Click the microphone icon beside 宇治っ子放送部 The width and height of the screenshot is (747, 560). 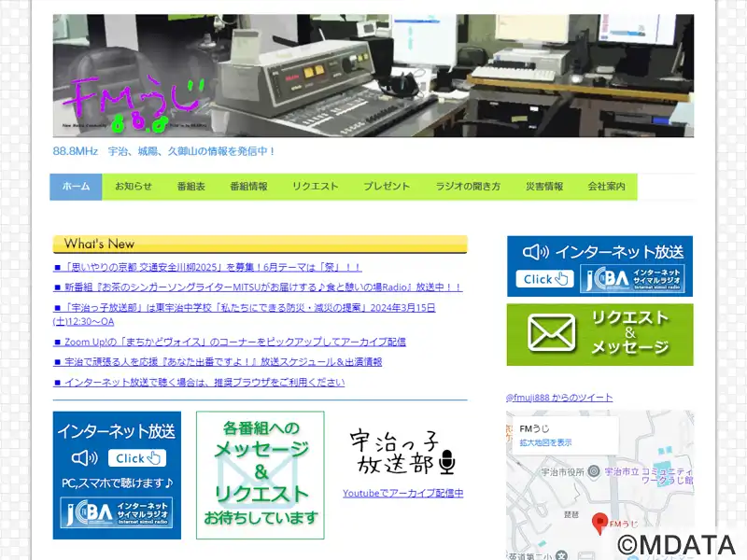click(446, 461)
